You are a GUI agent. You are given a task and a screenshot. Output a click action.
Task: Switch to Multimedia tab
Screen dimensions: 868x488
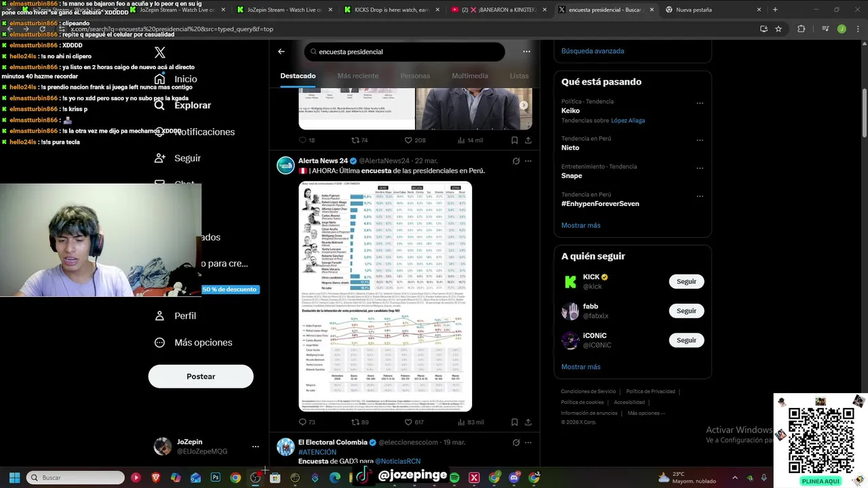click(x=470, y=76)
